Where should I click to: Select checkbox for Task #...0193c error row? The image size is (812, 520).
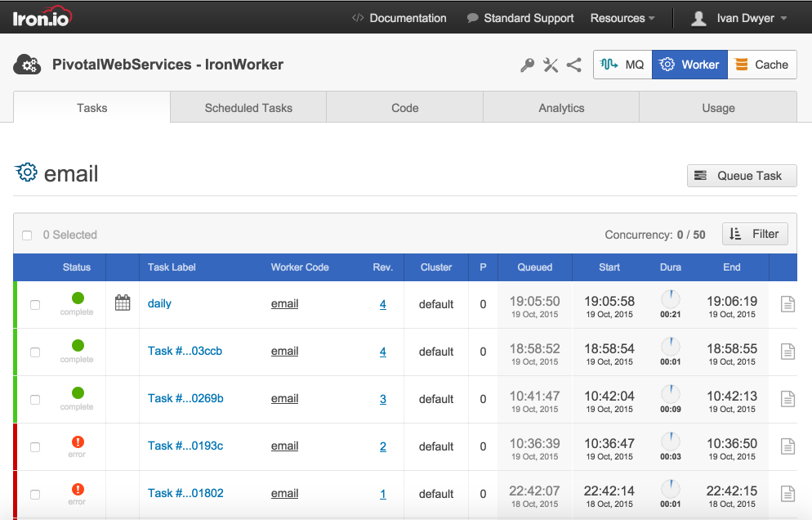[x=35, y=447]
